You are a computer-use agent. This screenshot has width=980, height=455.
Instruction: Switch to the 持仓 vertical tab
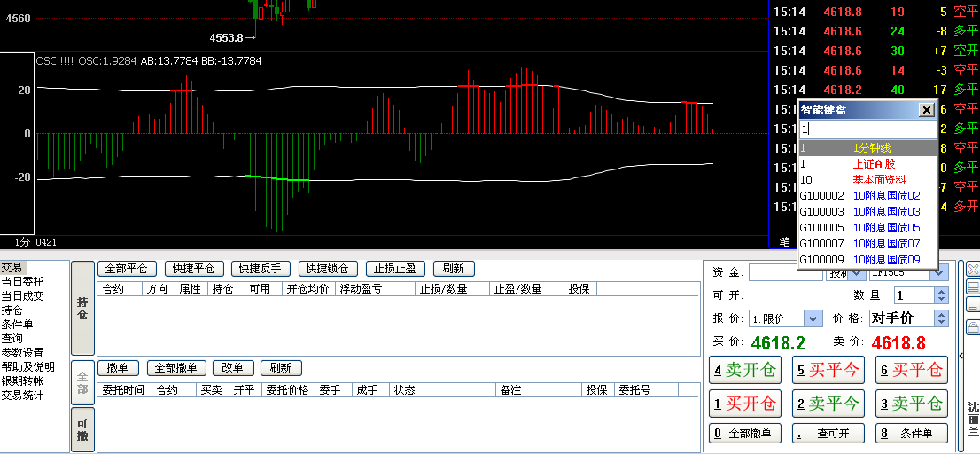tap(82, 309)
